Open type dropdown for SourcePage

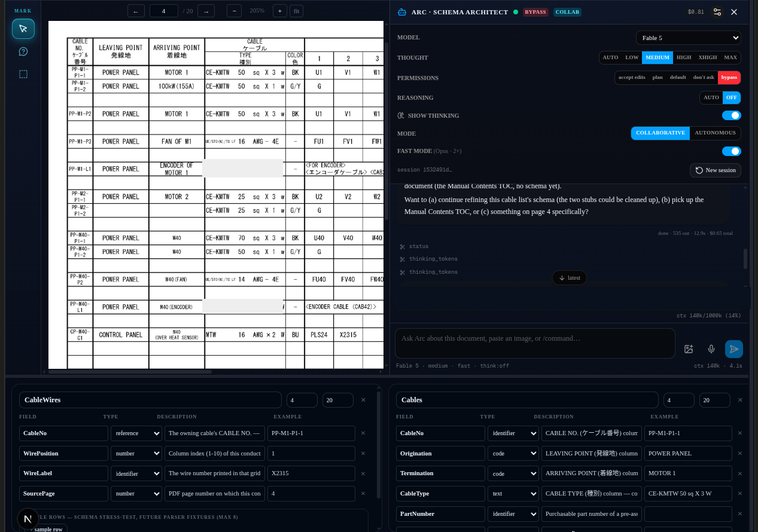point(136,494)
